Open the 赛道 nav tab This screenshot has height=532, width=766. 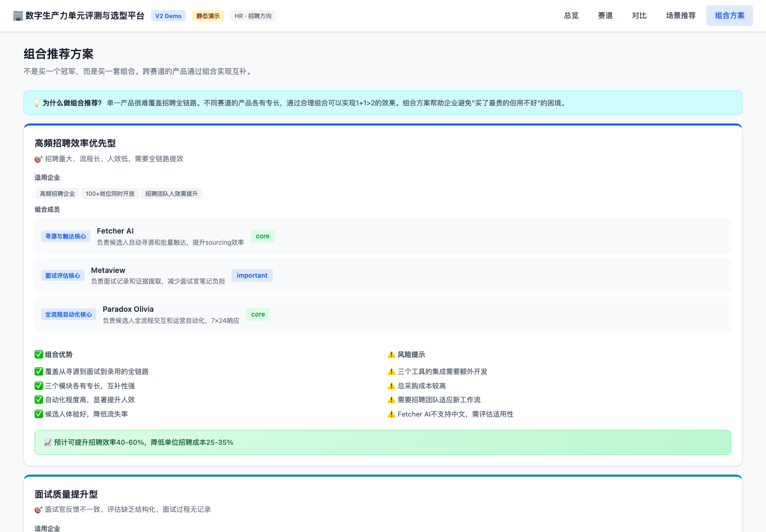(605, 16)
